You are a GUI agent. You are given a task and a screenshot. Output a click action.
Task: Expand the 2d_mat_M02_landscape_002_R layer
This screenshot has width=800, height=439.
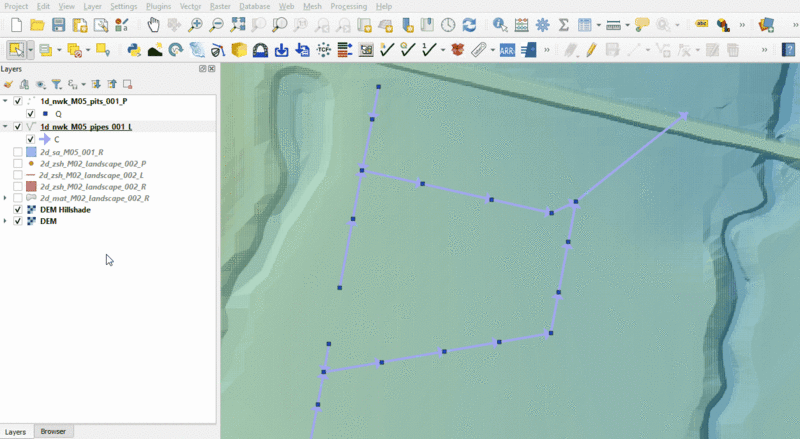pyautogui.click(x=7, y=198)
